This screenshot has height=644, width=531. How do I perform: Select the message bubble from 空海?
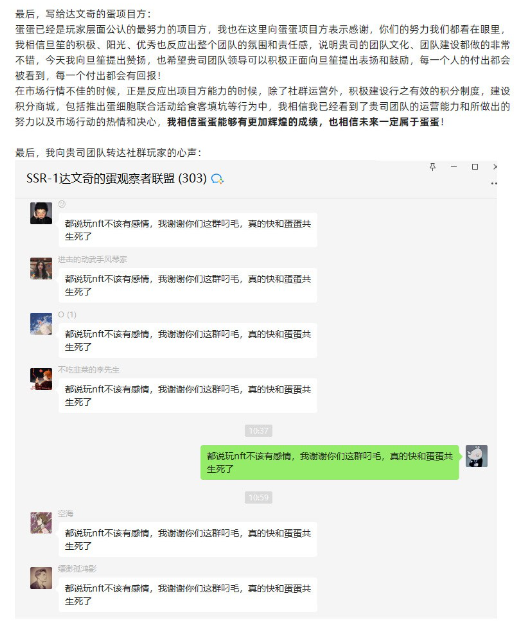point(188,539)
